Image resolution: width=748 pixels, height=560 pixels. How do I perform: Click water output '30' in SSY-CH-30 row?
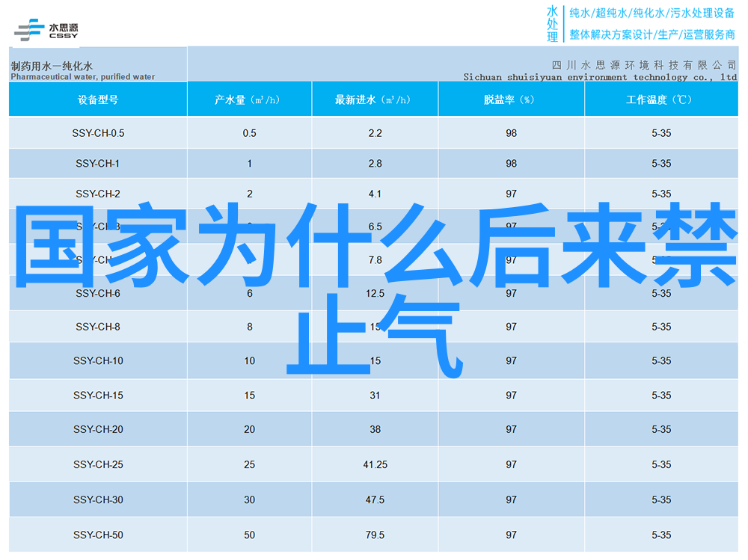point(250,500)
